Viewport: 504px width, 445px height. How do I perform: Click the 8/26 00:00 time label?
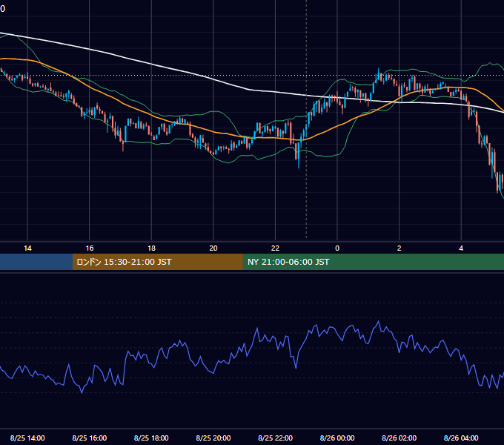(337, 438)
